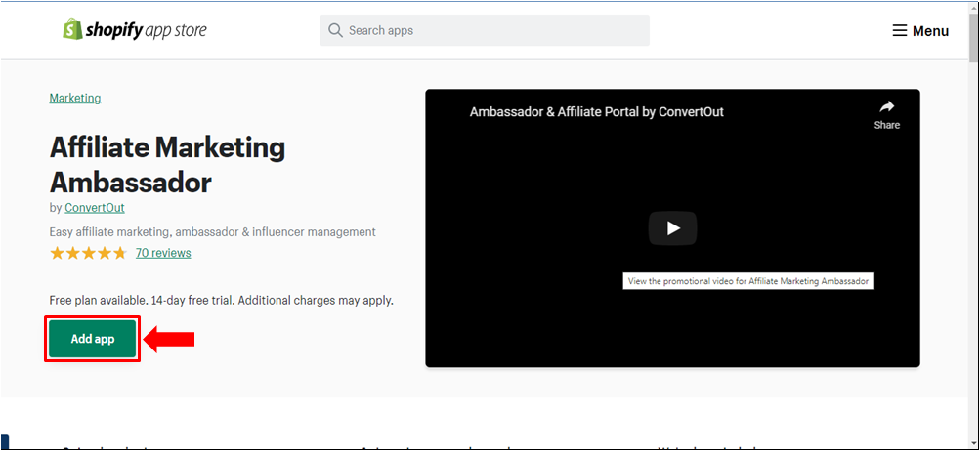Follow the Marketing category link
The image size is (980, 451).
75,98
